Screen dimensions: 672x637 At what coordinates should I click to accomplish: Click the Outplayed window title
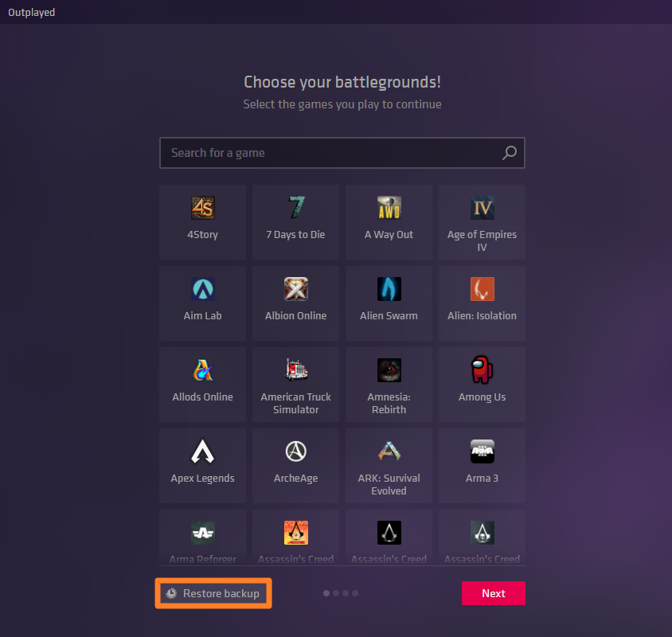click(x=31, y=13)
